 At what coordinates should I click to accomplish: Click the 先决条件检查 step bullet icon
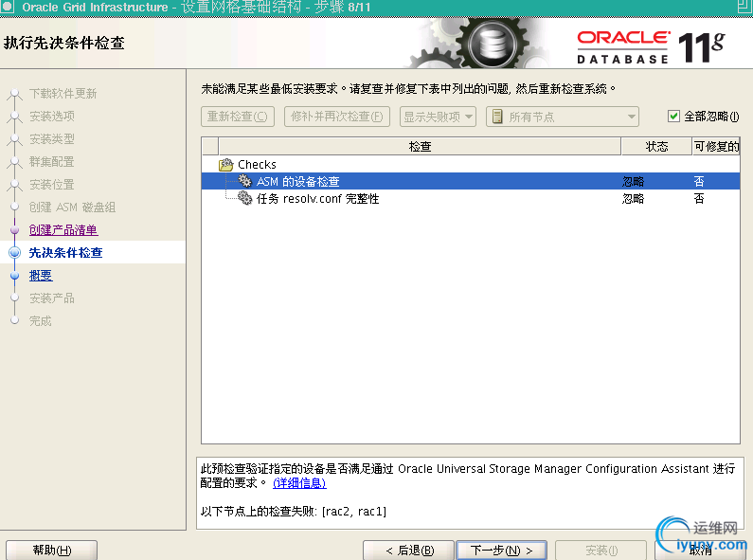pos(15,252)
